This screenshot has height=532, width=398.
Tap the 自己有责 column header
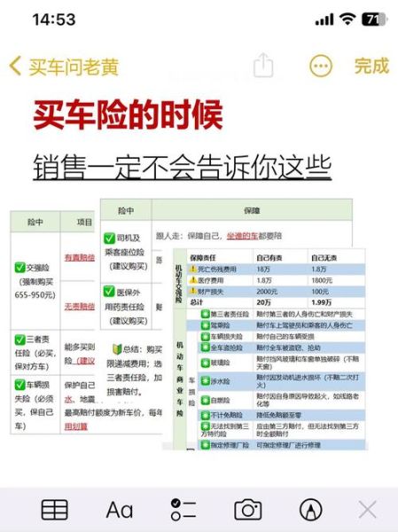pyautogui.click(x=269, y=258)
